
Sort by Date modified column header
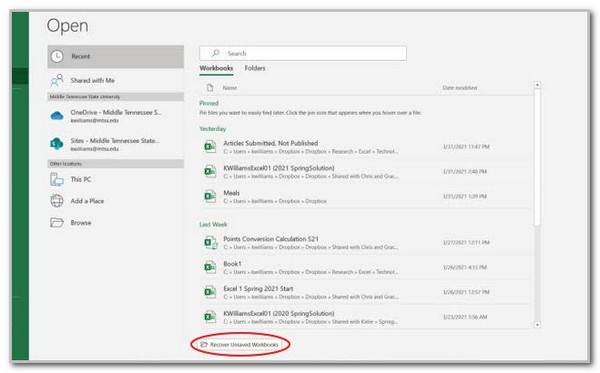pyautogui.click(x=460, y=88)
